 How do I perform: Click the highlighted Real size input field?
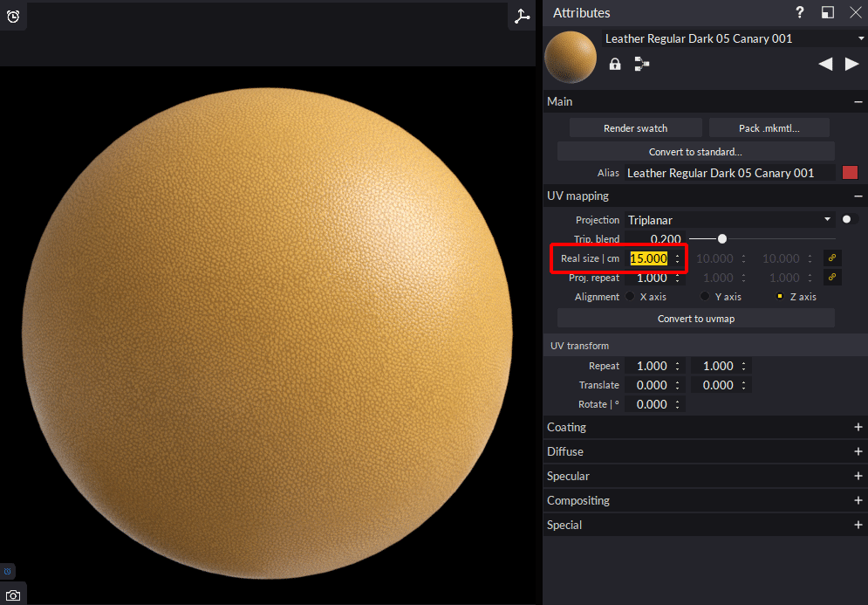tap(650, 258)
